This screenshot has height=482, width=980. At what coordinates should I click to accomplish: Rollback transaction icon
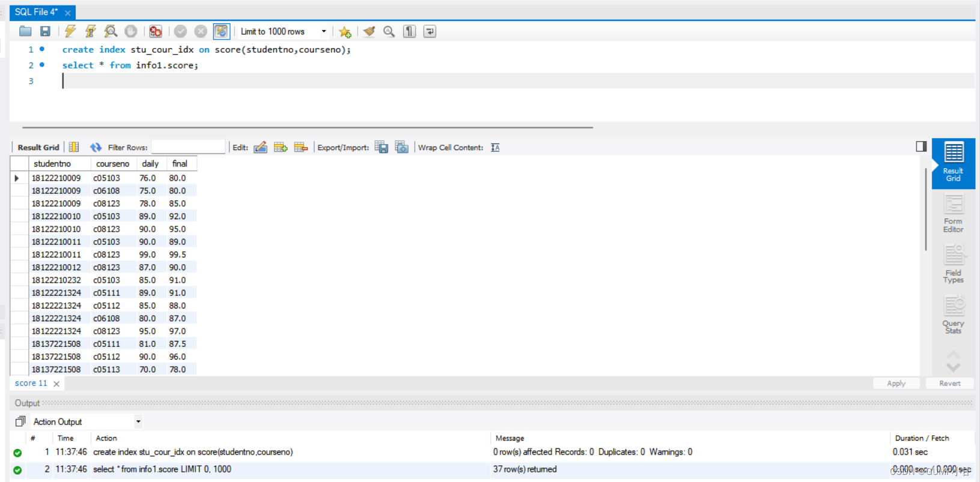[x=201, y=31]
